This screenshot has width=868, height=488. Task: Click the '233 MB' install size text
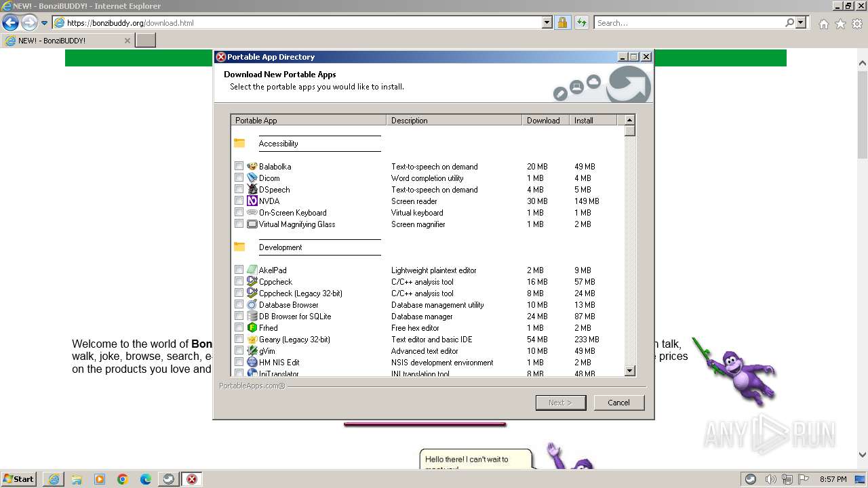point(587,340)
